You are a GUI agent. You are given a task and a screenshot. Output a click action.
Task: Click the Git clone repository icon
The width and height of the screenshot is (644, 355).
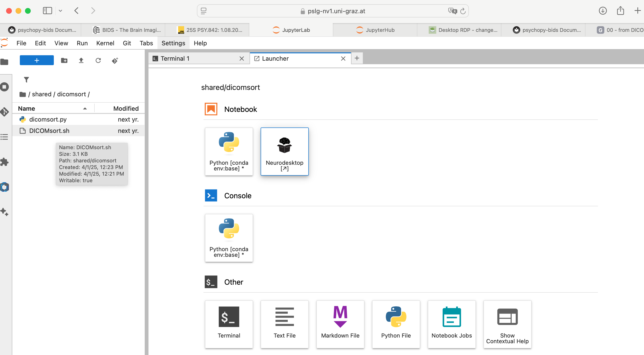[115, 60]
